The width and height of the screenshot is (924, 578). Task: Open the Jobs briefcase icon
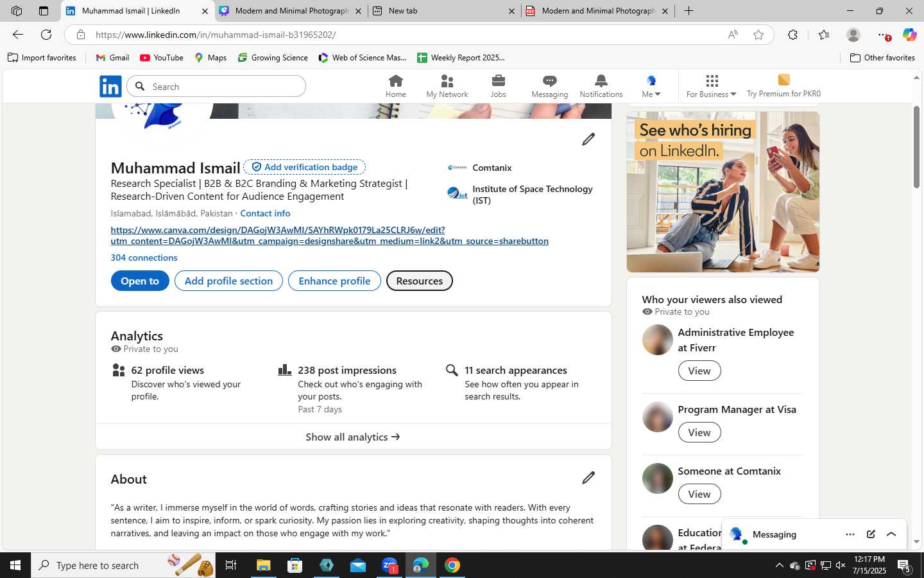click(x=498, y=86)
